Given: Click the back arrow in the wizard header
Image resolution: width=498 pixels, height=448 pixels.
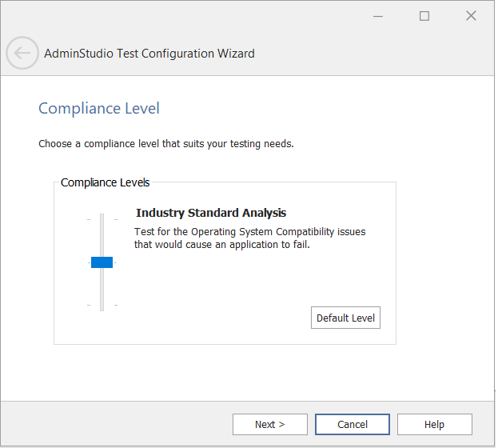Looking at the screenshot, I should point(22,54).
